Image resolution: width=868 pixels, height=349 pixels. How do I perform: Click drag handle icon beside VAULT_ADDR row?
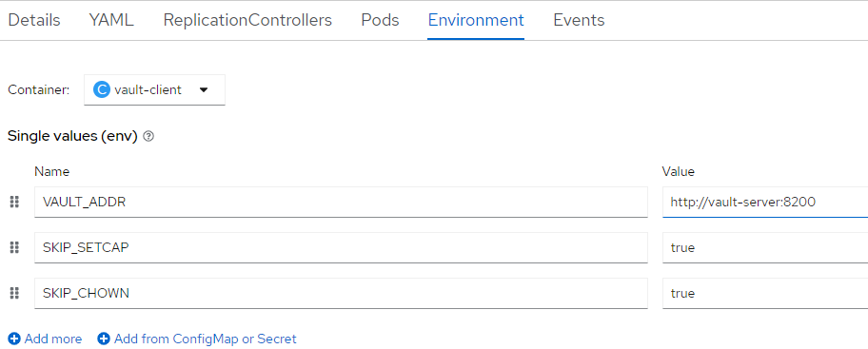click(x=15, y=203)
